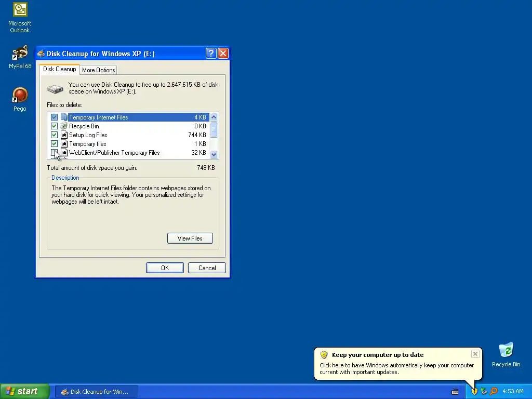Click the WebClient/Publisher Temporary Files row icon

click(x=64, y=152)
